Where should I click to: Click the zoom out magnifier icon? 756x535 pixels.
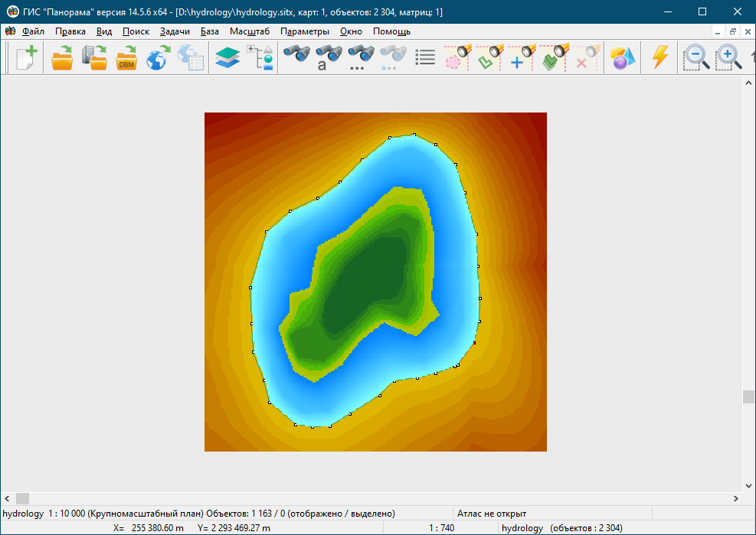[x=695, y=58]
